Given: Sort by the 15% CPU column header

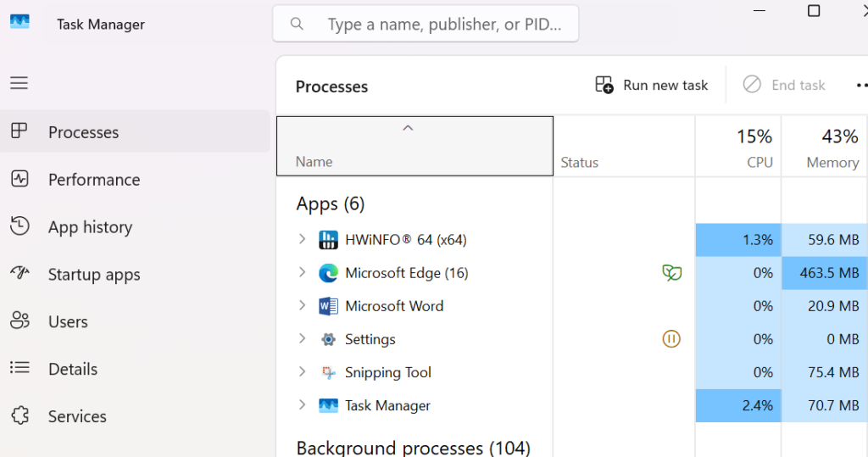Looking at the screenshot, I should [x=738, y=146].
